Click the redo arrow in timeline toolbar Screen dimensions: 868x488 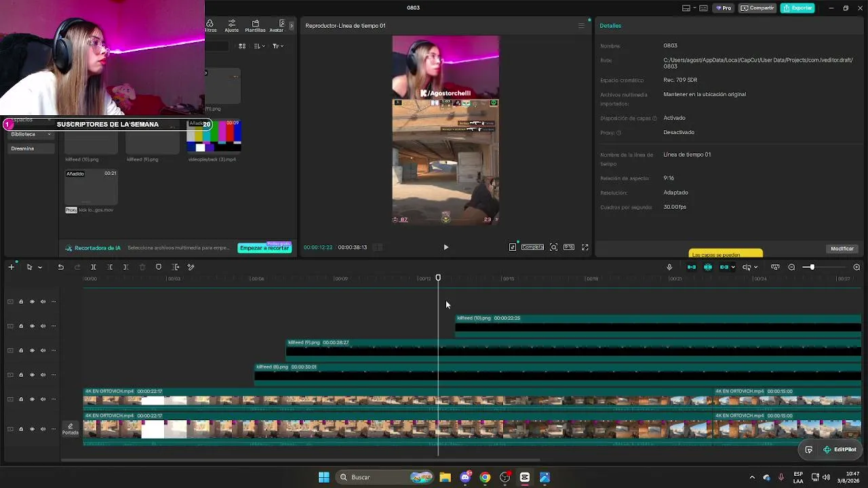click(77, 267)
